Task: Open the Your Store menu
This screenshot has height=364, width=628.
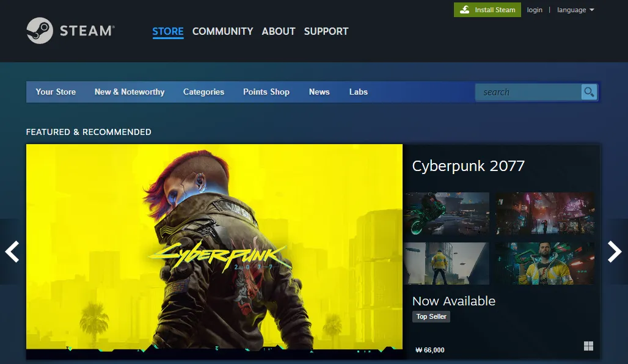Action: point(56,92)
